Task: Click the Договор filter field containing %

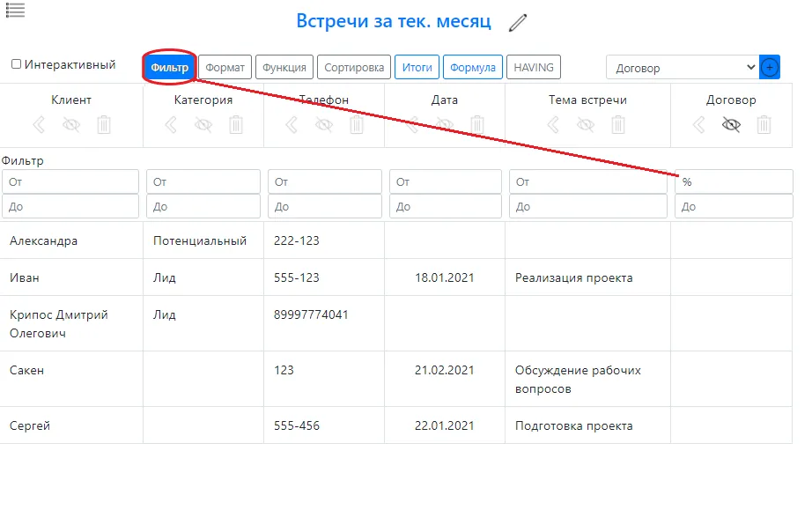Action: click(x=734, y=181)
